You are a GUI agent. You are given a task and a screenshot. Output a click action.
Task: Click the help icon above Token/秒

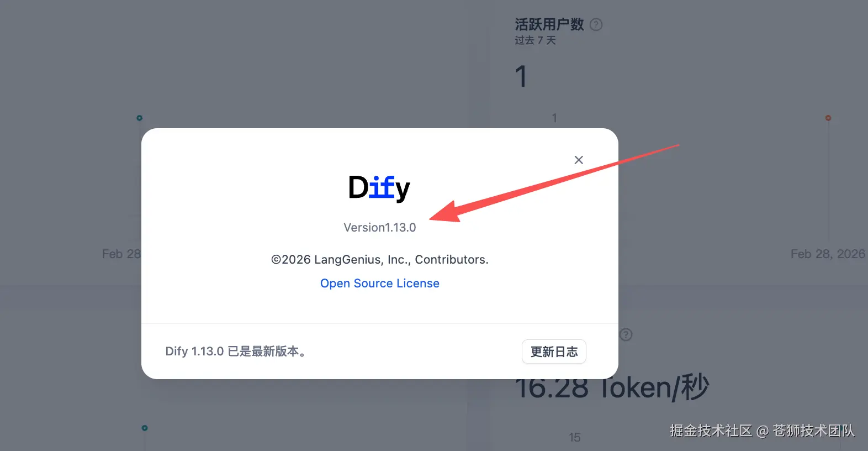pyautogui.click(x=626, y=334)
